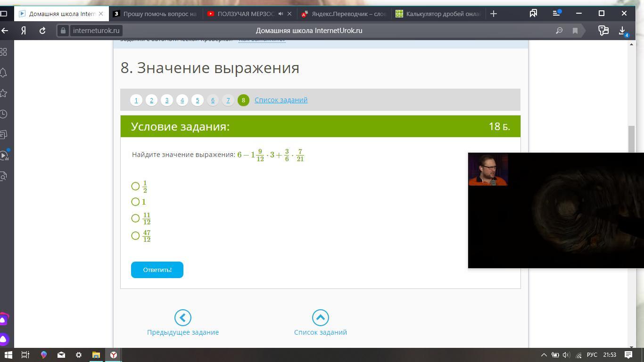Open sidebar history clock
The width and height of the screenshot is (644, 362).
point(4,114)
